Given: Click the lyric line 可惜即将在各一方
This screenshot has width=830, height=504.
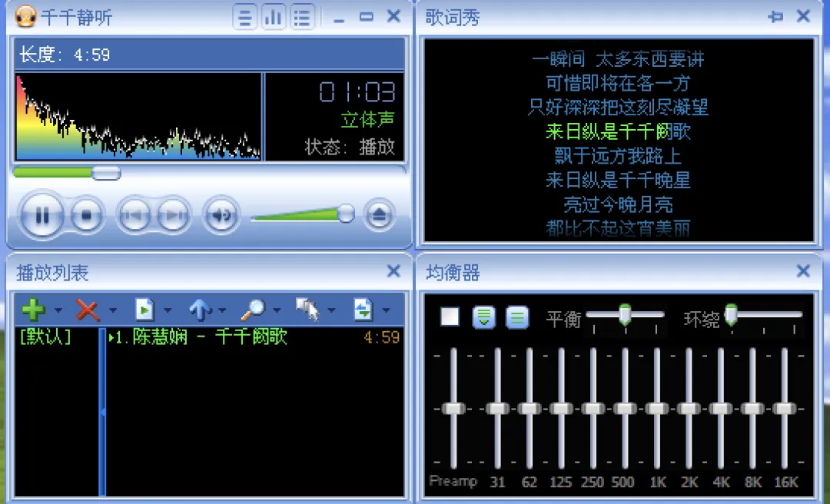Looking at the screenshot, I should (x=618, y=83).
